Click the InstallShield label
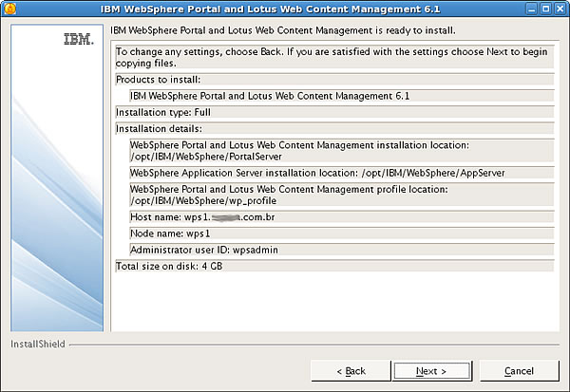Image resolution: width=570 pixels, height=392 pixels. [x=38, y=344]
